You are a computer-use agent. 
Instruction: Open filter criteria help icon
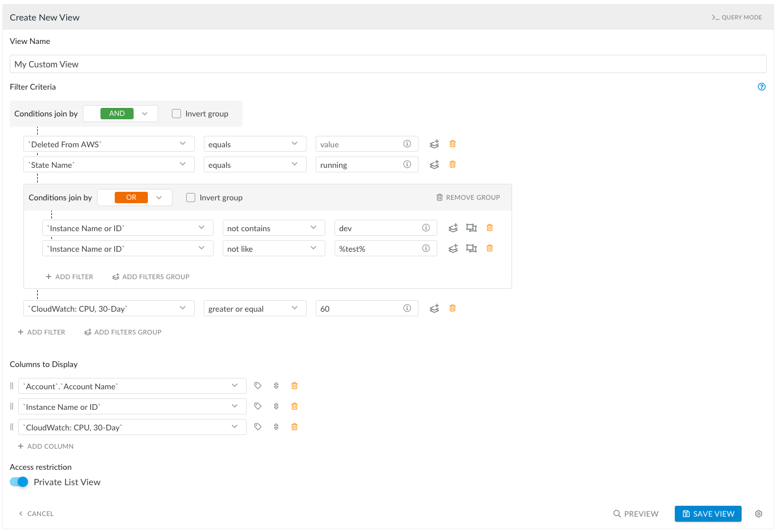coord(762,87)
